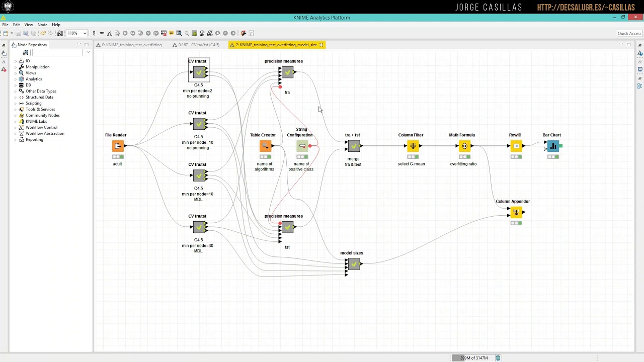Select the precision measures tra metanode

click(287, 72)
